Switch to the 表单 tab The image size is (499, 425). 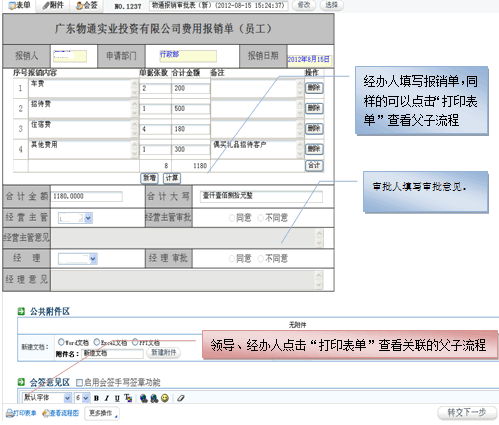tap(20, 5)
